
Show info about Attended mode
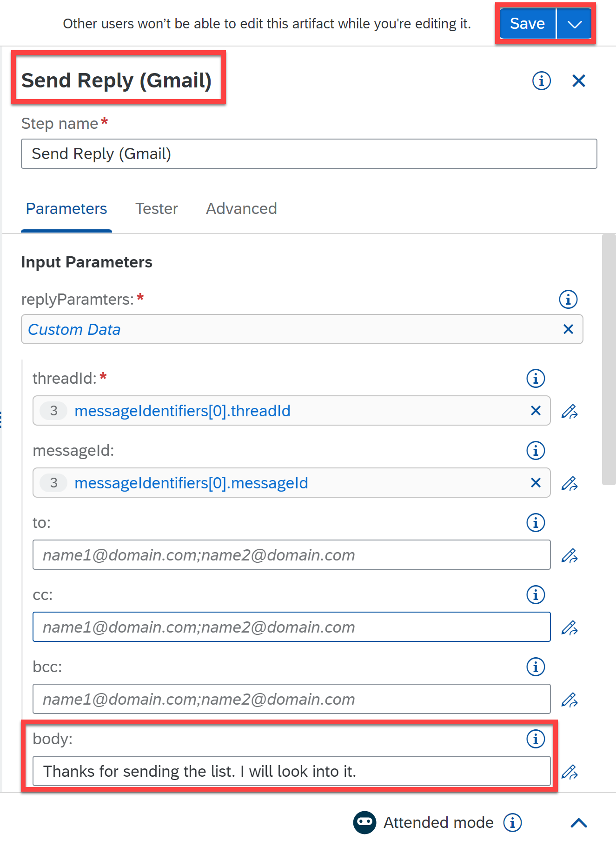click(512, 822)
